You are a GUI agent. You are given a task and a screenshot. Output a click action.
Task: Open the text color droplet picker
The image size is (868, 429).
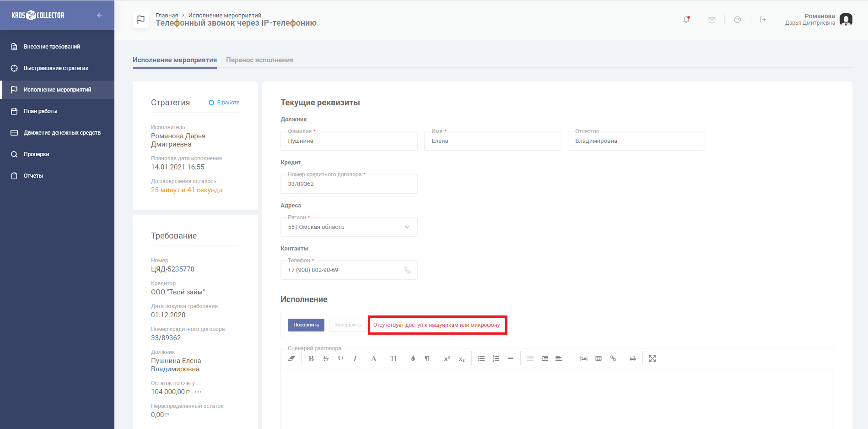click(413, 358)
